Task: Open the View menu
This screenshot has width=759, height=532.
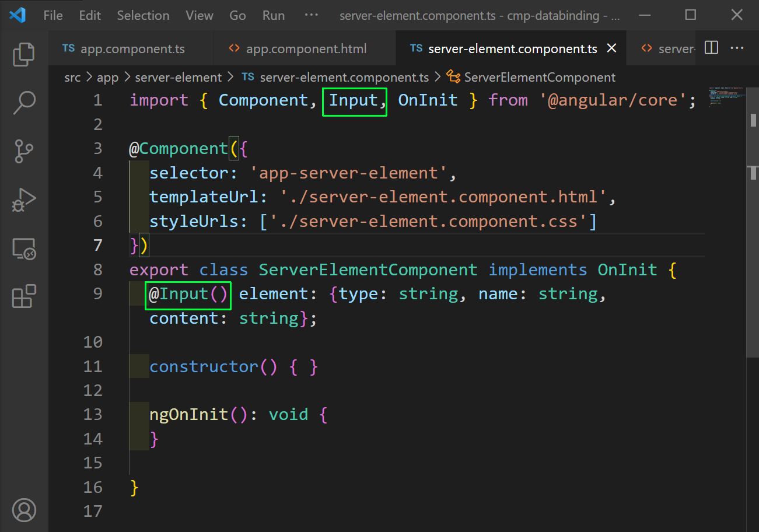Action: coord(200,15)
